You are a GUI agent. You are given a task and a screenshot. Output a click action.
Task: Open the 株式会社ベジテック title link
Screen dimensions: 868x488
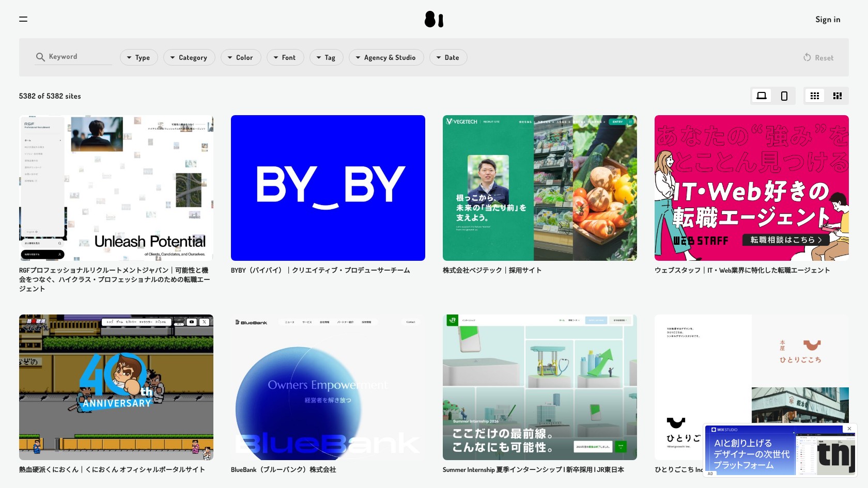coord(492,270)
